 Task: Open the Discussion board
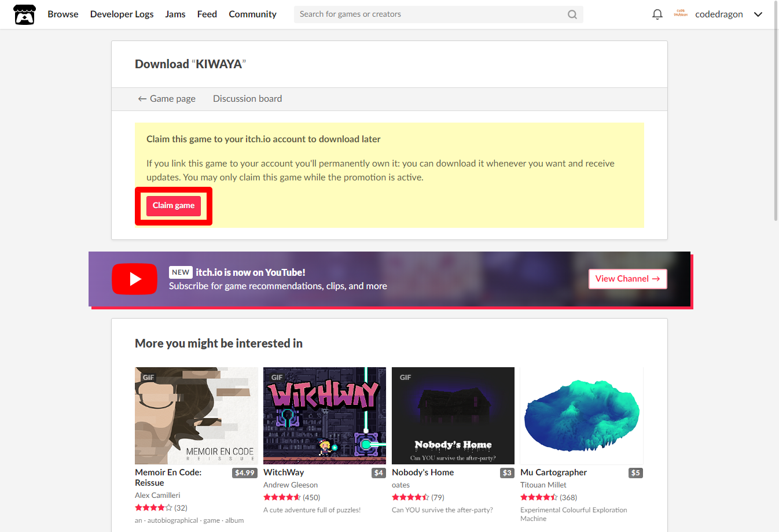pos(247,99)
